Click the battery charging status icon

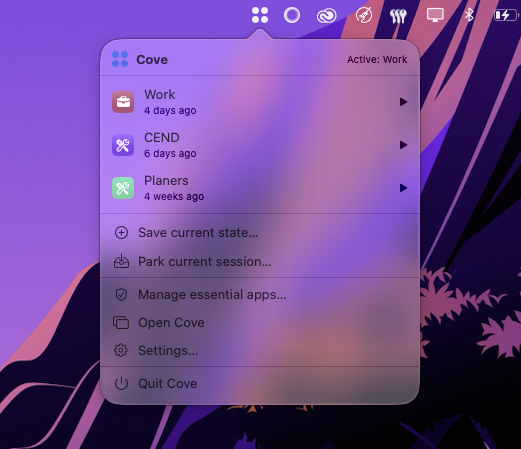point(506,15)
